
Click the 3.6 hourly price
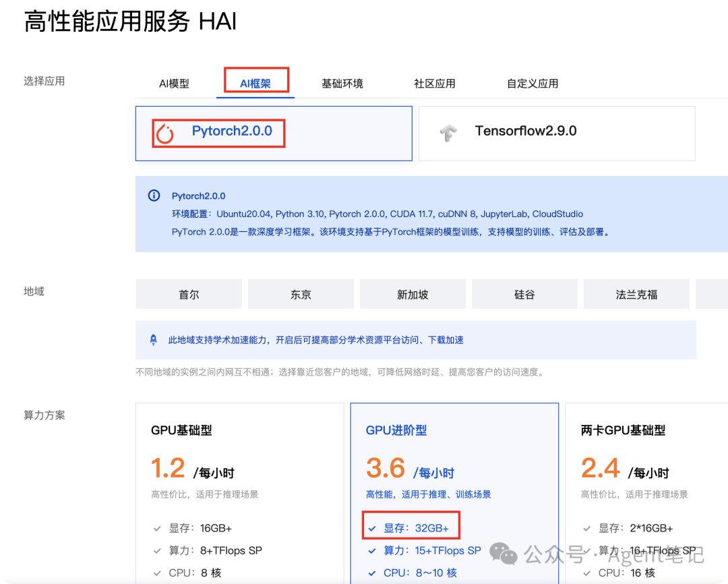(386, 468)
